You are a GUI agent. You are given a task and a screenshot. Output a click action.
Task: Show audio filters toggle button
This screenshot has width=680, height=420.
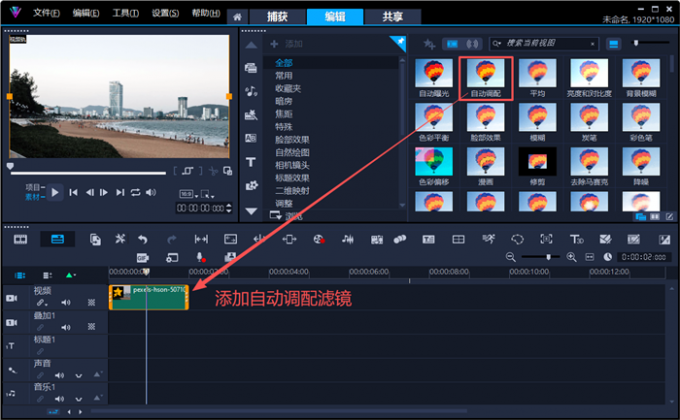(472, 44)
